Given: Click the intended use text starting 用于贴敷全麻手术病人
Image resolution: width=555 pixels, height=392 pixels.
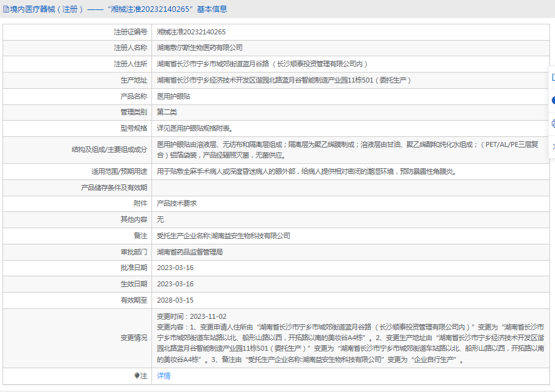Looking at the screenshot, I should [x=307, y=171].
